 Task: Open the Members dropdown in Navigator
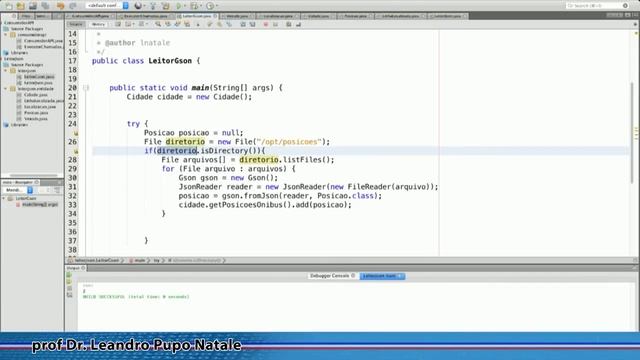coord(18,190)
